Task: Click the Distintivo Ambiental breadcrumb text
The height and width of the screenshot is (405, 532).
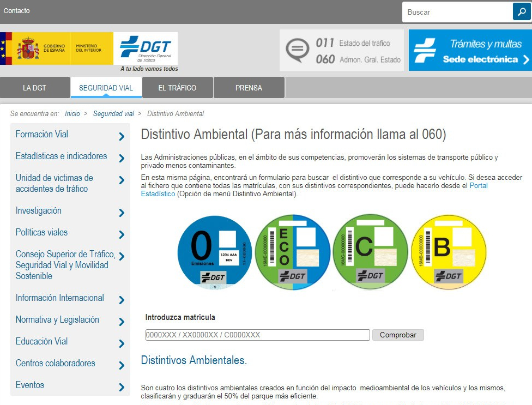Action: click(176, 113)
